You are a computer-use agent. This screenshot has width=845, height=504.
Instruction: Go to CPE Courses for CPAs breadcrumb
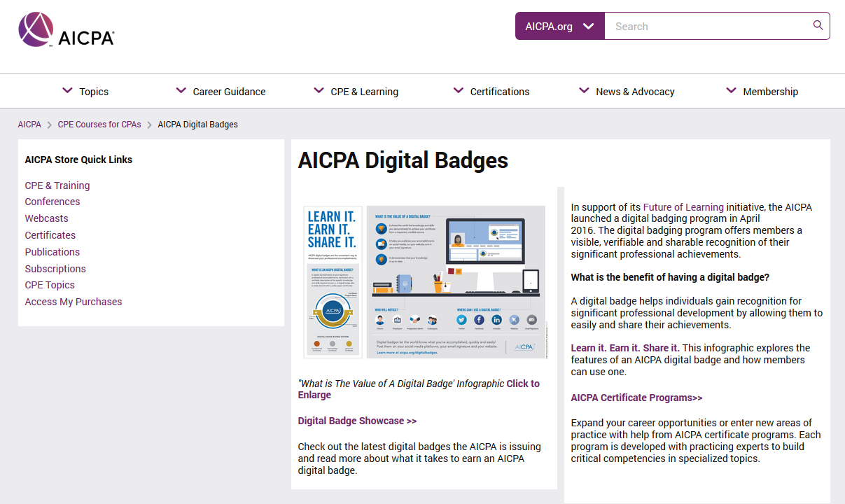click(99, 125)
